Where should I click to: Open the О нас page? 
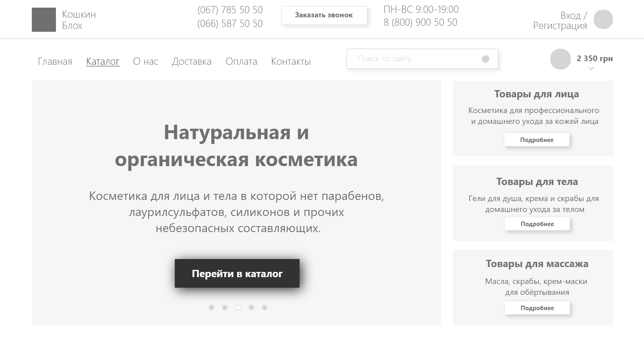(146, 62)
